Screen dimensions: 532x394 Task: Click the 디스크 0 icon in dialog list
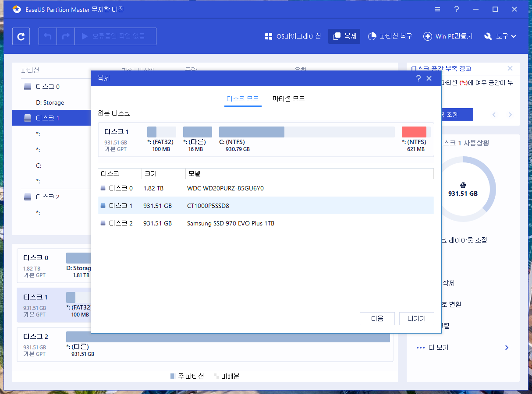point(103,188)
